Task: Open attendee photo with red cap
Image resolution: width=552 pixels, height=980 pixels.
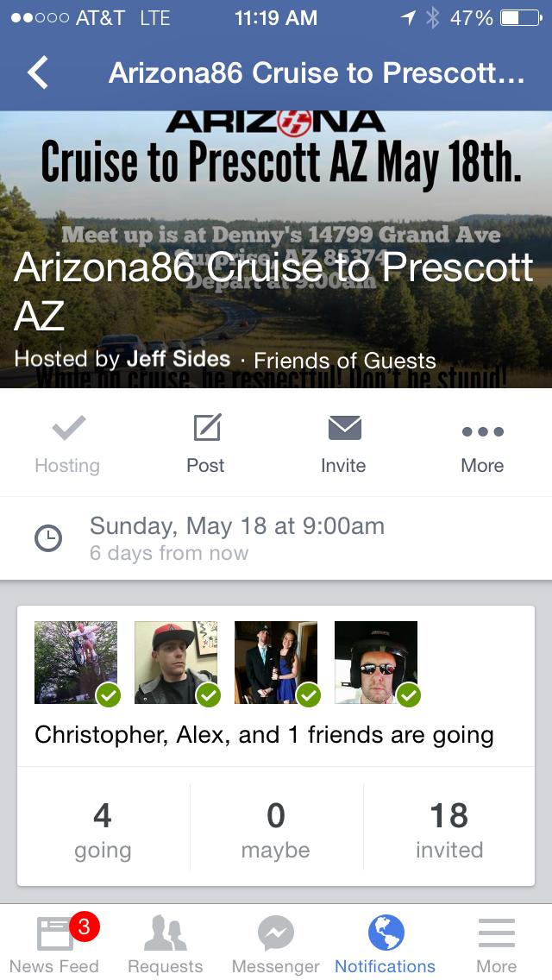Action: 176,663
